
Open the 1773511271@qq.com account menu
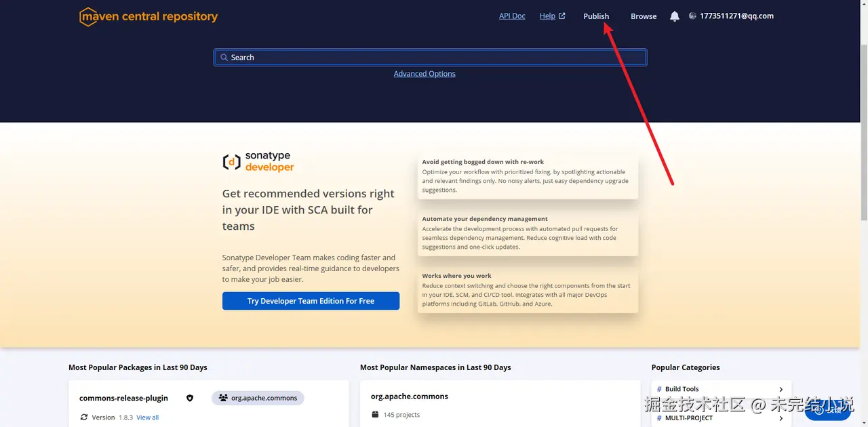tap(736, 16)
